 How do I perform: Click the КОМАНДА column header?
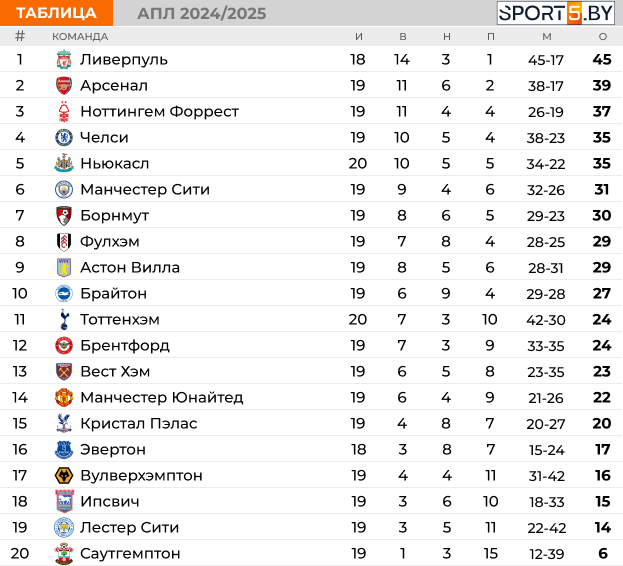[x=80, y=37]
